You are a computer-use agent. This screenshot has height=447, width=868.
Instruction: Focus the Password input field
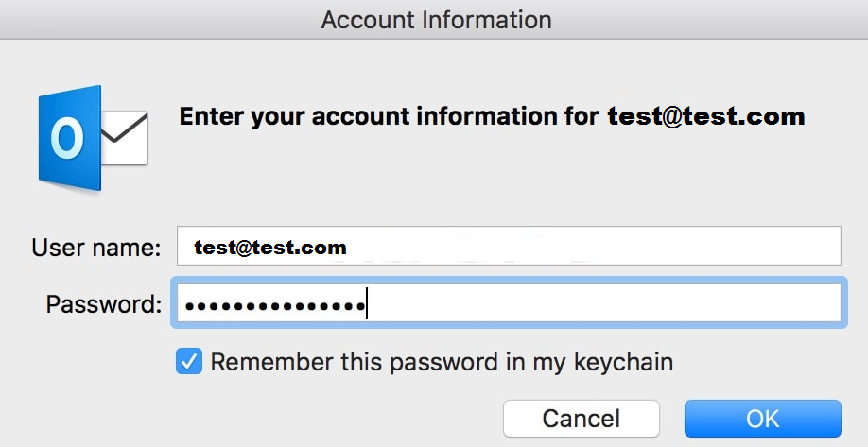coord(509,302)
